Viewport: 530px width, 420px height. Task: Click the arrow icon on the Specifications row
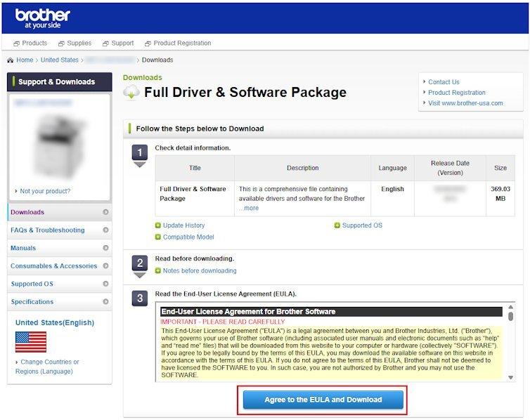(105, 301)
